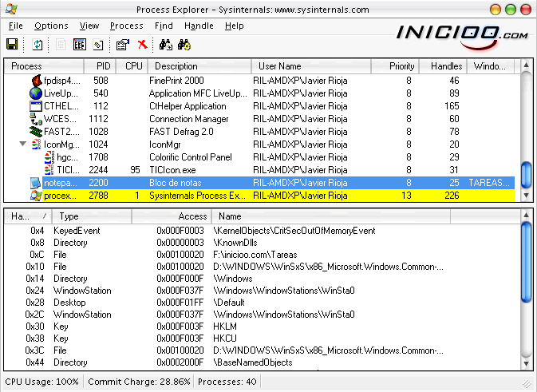Click the FinePrint fpdisp4 process icon
Viewport: 537px width, 392px height.
36,81
